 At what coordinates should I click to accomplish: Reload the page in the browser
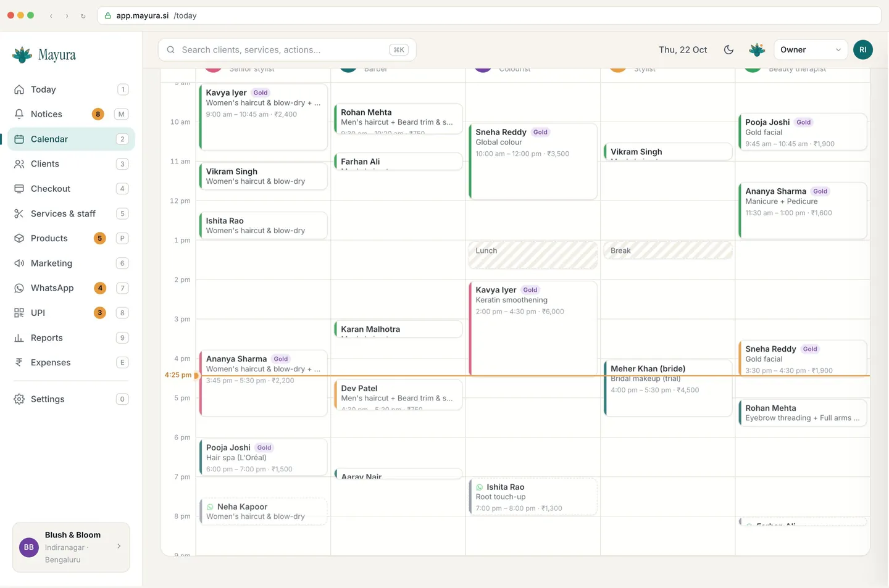(x=83, y=16)
